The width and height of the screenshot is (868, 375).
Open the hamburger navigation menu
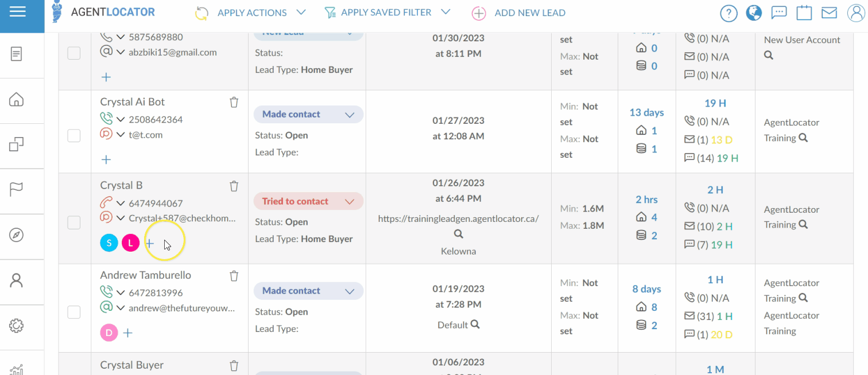[x=18, y=12]
